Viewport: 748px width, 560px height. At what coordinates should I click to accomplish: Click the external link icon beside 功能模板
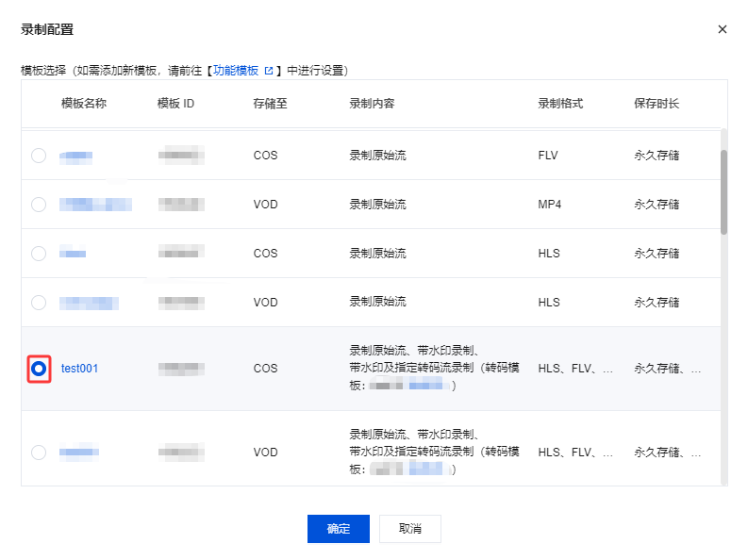click(x=269, y=71)
